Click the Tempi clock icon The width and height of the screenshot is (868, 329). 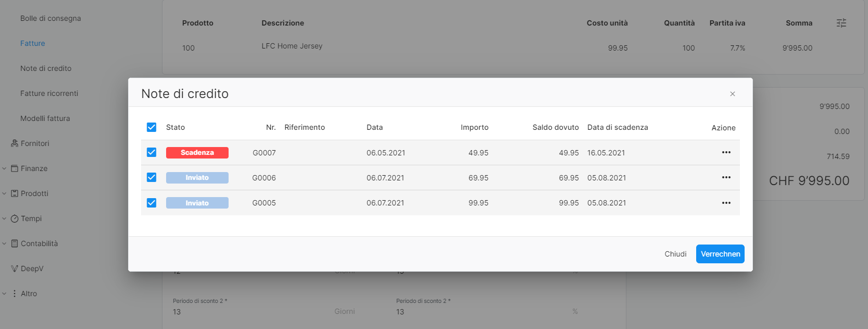15,218
